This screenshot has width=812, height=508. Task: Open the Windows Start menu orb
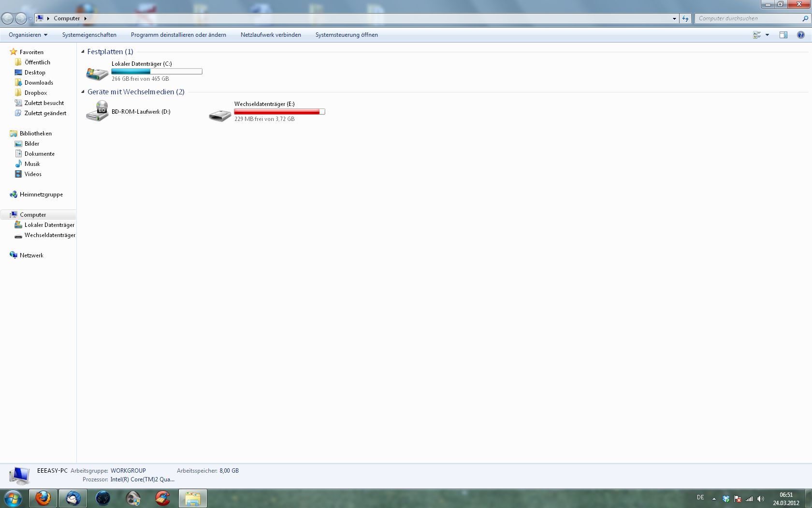(13, 498)
